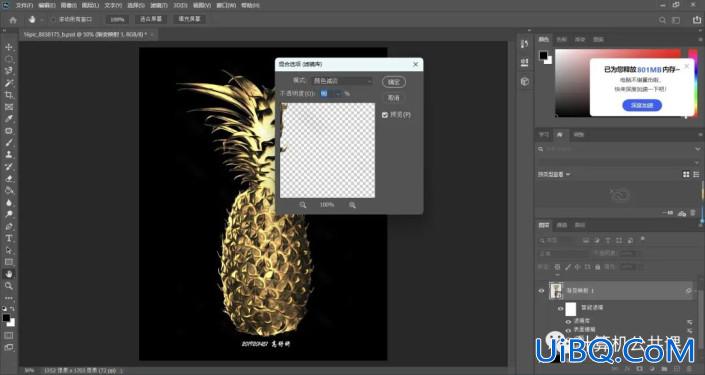
Task: Open the File menu
Action: click(x=24, y=5)
